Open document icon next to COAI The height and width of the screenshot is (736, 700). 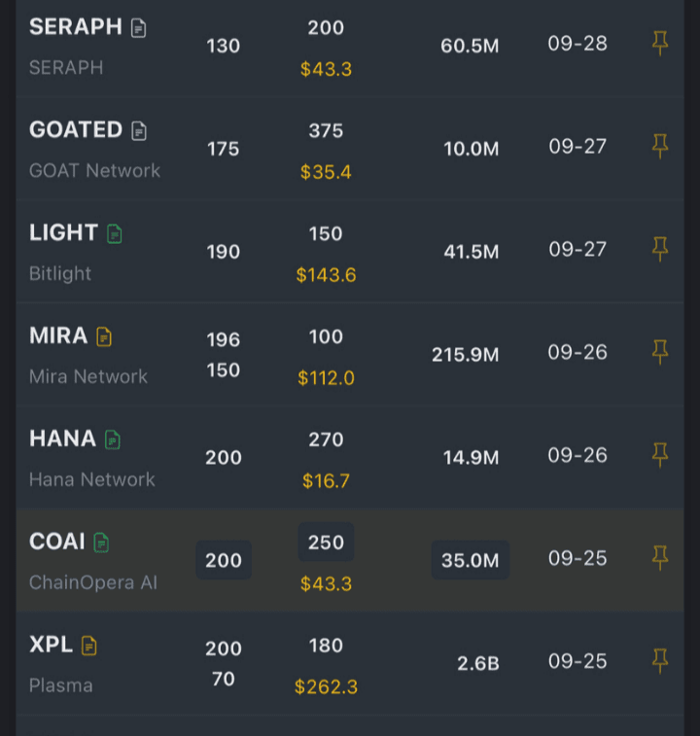coord(101,543)
